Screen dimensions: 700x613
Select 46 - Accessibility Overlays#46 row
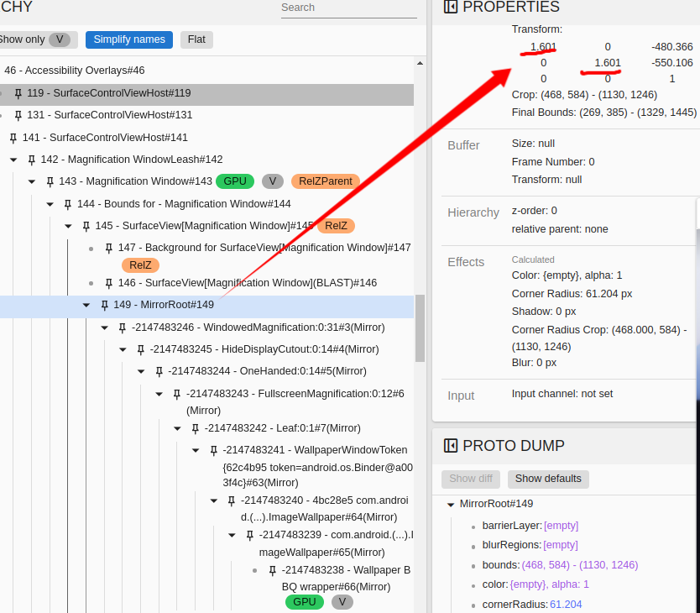pyautogui.click(x=206, y=71)
